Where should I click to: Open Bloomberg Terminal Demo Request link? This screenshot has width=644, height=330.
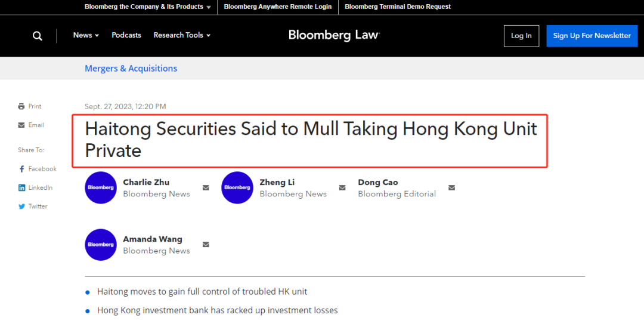click(x=398, y=7)
